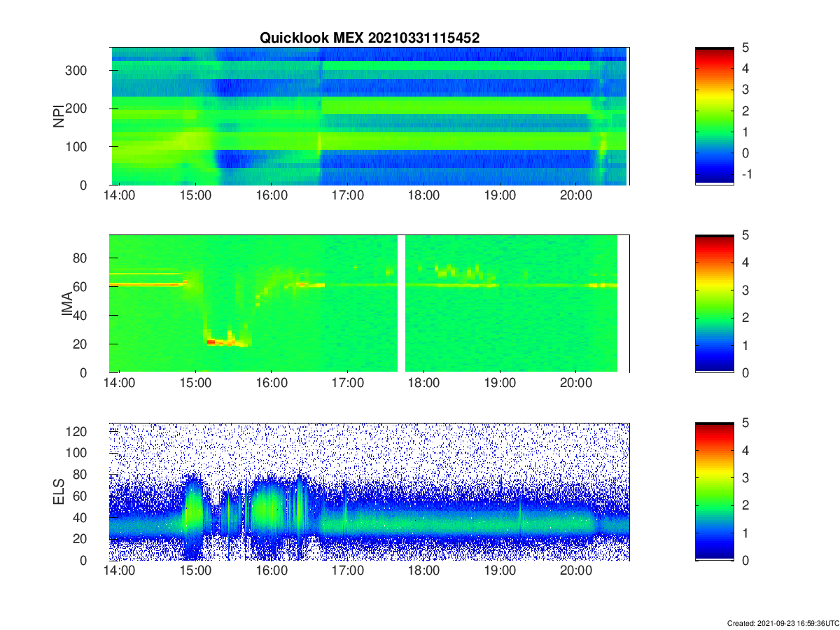
Task: Click the NPI panel colorbar
Action: 715,116
